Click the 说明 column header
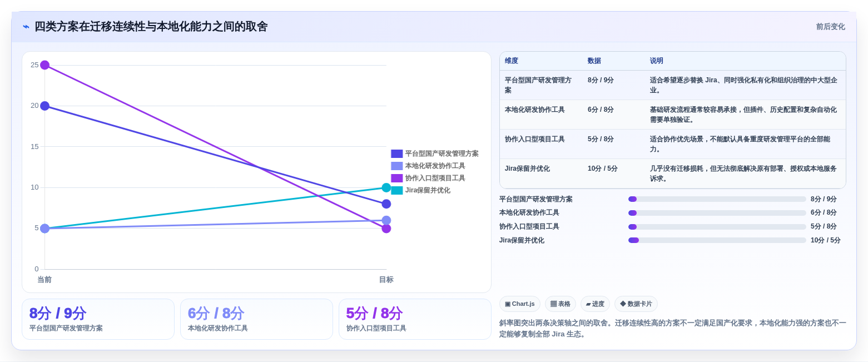The width and height of the screenshot is (868, 362). tap(657, 61)
